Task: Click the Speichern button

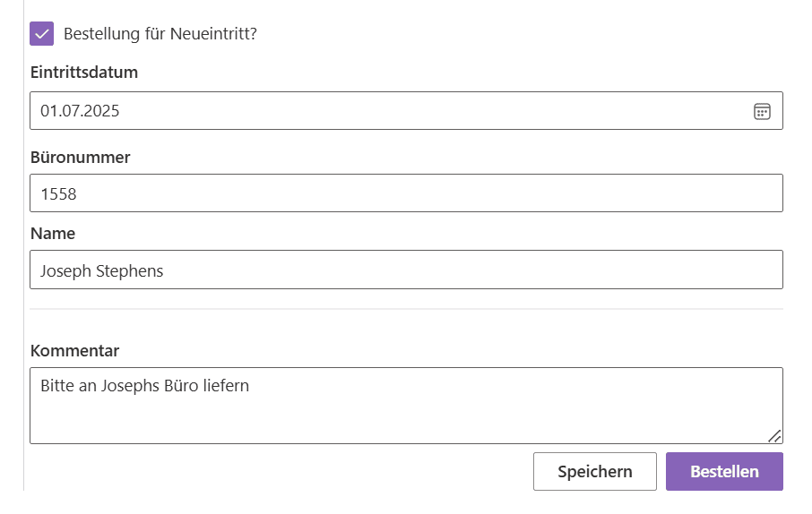Action: click(595, 472)
